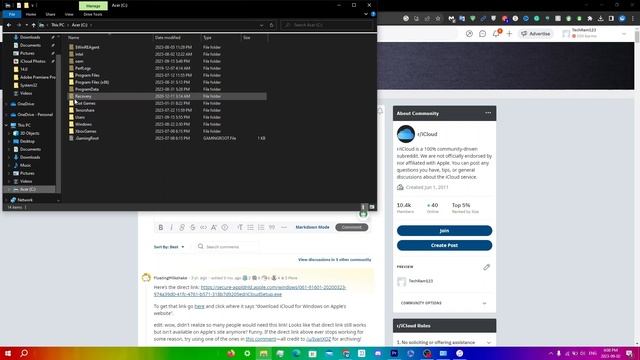Click Manage contextual tab in Explorer
Screen dimensions: 640x360
[x=93, y=6]
